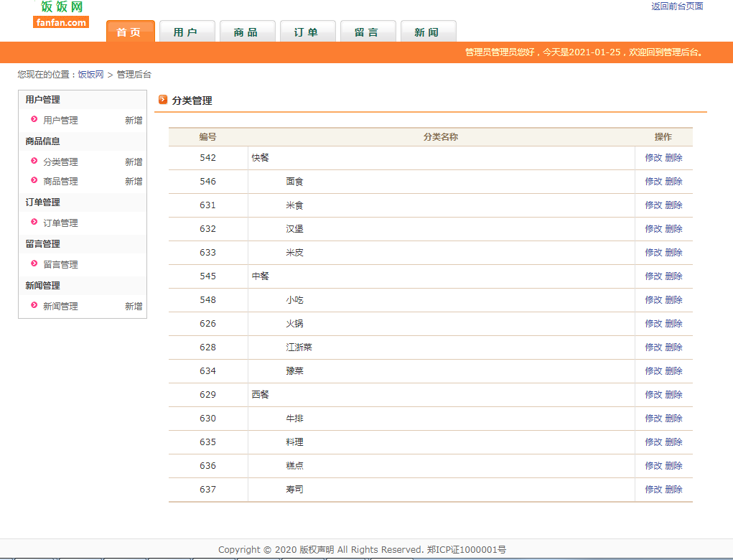Select category name 西餐 cell
This screenshot has height=560, width=733.
[x=442, y=395]
